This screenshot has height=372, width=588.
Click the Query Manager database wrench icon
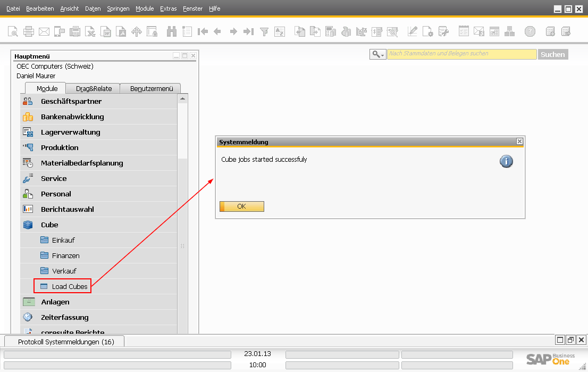click(443, 31)
